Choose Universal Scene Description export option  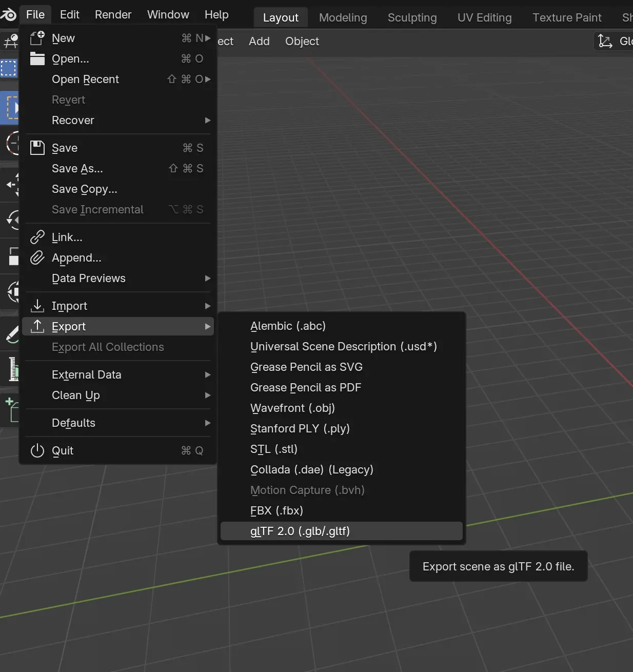[342, 346]
